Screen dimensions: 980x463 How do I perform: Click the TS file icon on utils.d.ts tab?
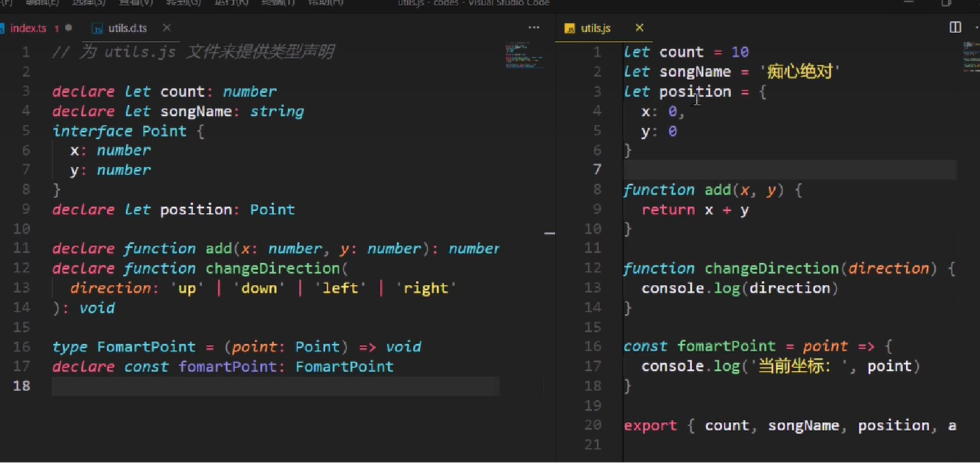(x=97, y=28)
